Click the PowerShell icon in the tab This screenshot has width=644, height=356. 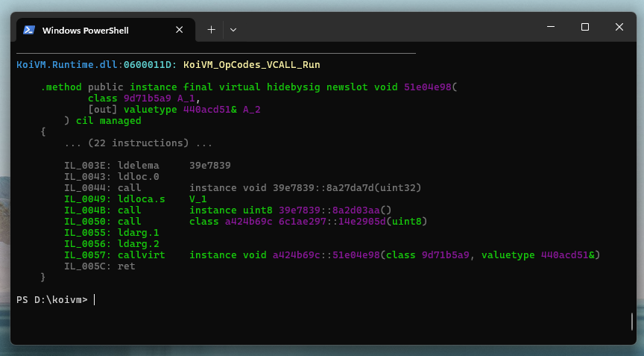[29, 30]
